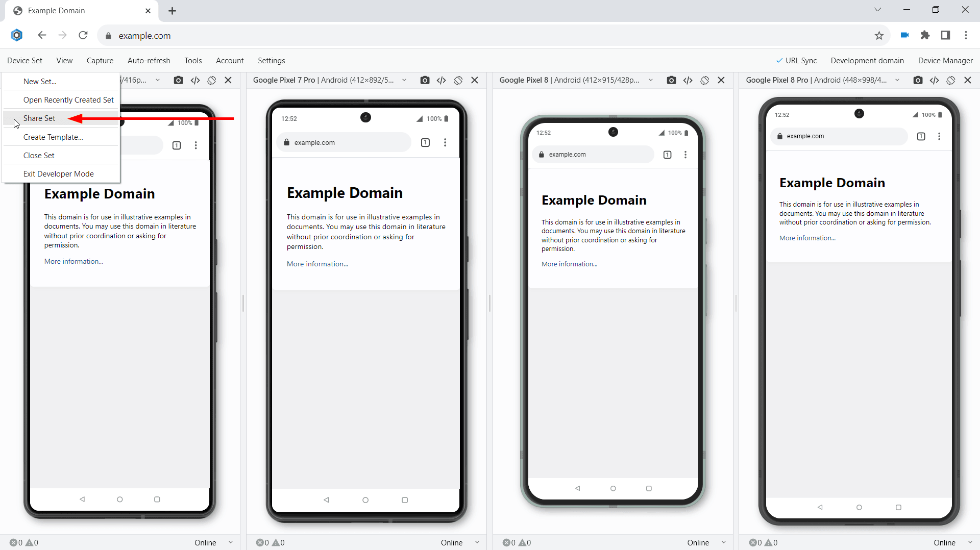Viewport: 980px width, 550px height.
Task: Rotate the Google Pixel 7 Pro device
Action: 458,80
